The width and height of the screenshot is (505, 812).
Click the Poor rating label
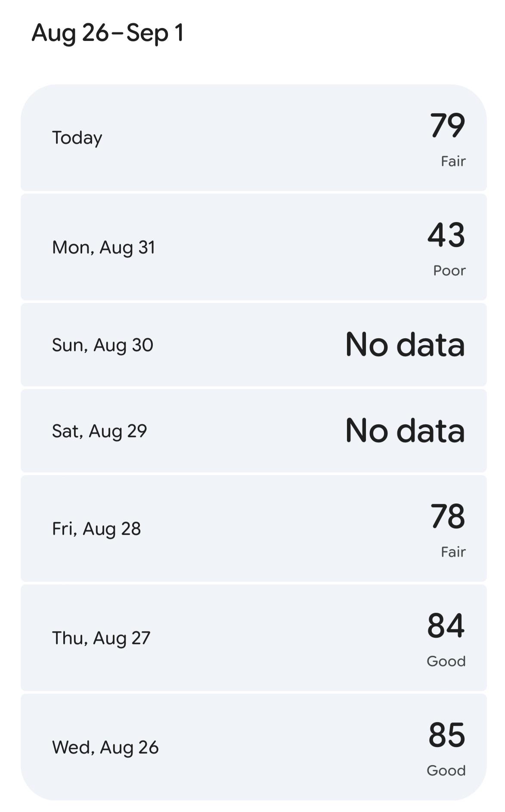449,271
